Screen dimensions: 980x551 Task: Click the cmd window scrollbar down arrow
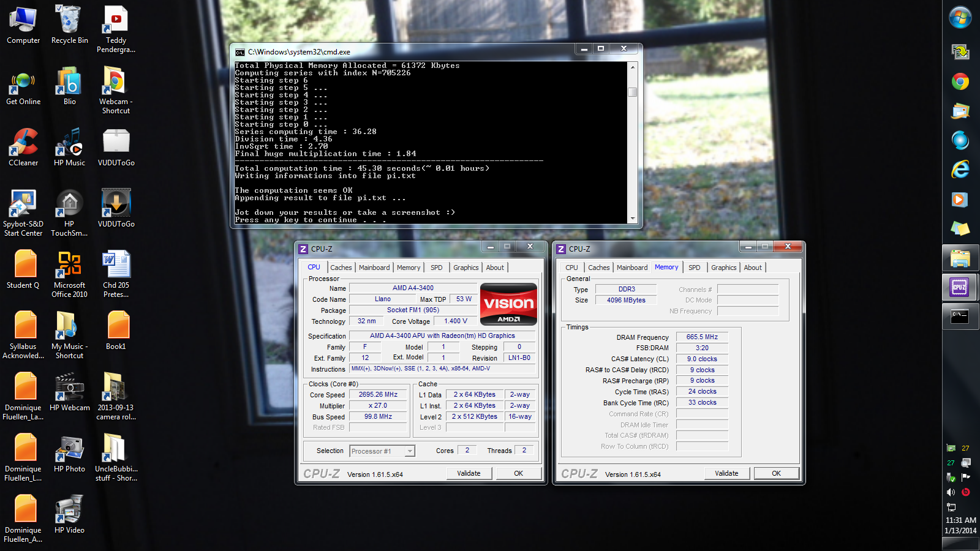pyautogui.click(x=633, y=218)
